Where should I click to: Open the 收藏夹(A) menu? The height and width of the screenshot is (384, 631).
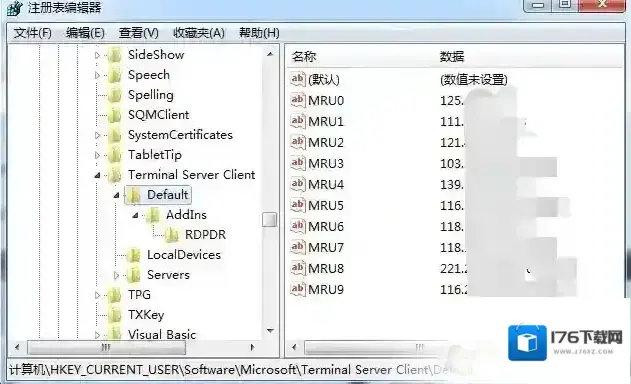coord(198,33)
